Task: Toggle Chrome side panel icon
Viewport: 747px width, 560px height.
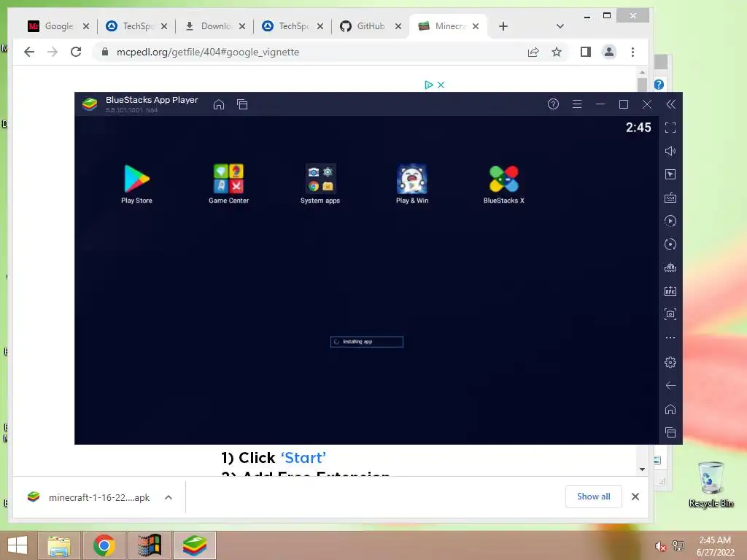Action: pos(586,52)
